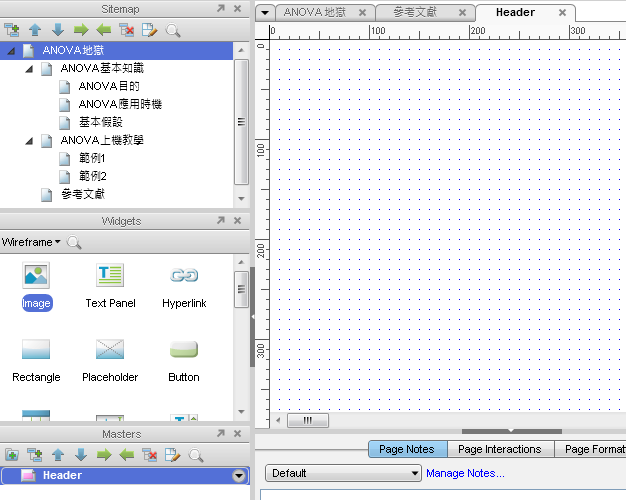Collapse the ANOVA基本知識 tree node
The height and width of the screenshot is (500, 626).
pos(29,69)
